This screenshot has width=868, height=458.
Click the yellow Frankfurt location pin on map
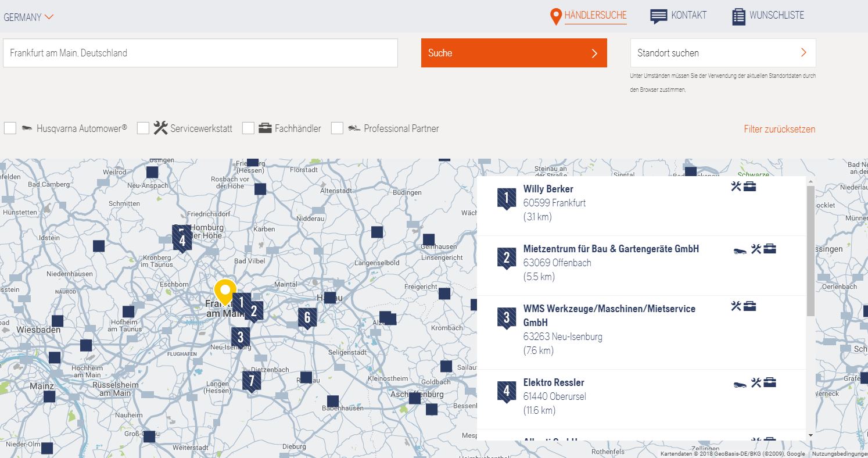(225, 293)
